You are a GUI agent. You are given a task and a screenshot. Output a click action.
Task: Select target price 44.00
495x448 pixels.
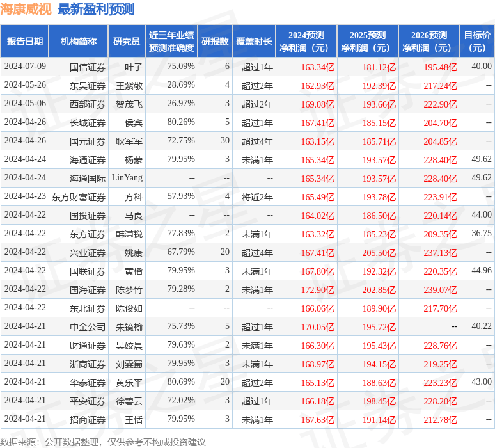tap(482, 215)
